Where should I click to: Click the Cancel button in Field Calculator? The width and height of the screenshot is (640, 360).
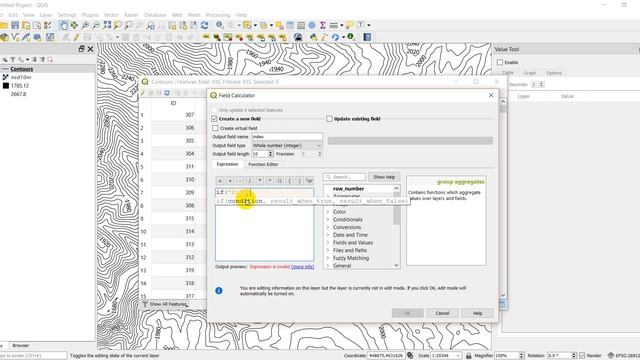click(x=442, y=313)
